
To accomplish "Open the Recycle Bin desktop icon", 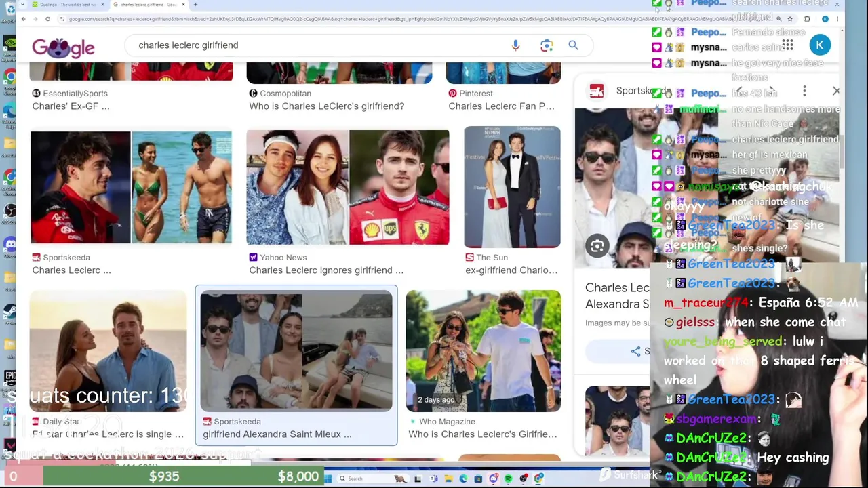I will click(9, 12).
